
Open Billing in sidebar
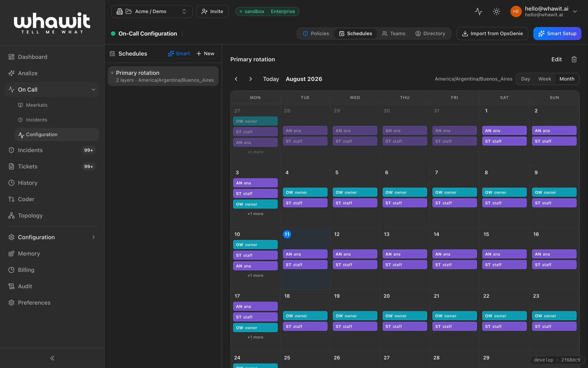pos(52,270)
